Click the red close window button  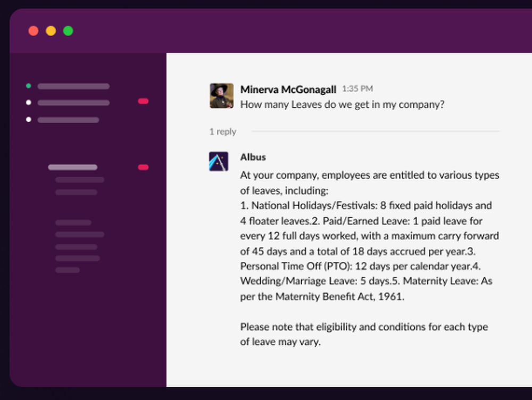[33, 31]
